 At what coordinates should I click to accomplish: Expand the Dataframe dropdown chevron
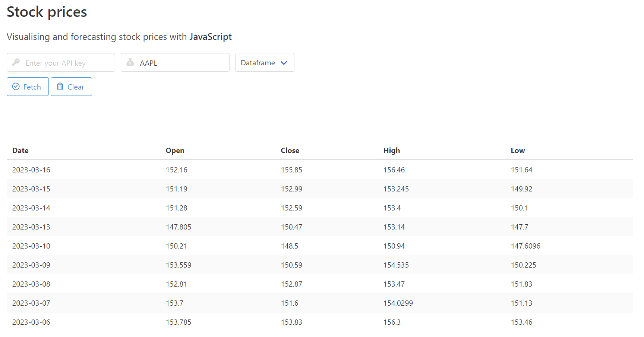[x=284, y=63]
